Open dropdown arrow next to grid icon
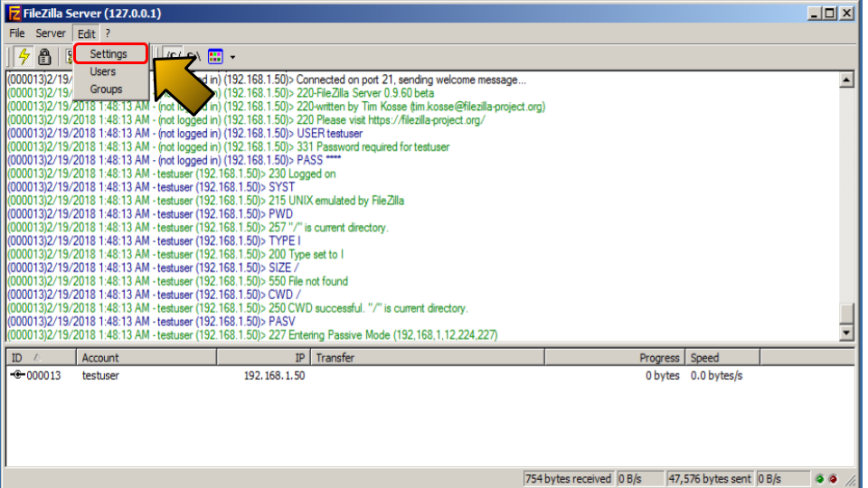This screenshot has width=868, height=488. pos(232,57)
